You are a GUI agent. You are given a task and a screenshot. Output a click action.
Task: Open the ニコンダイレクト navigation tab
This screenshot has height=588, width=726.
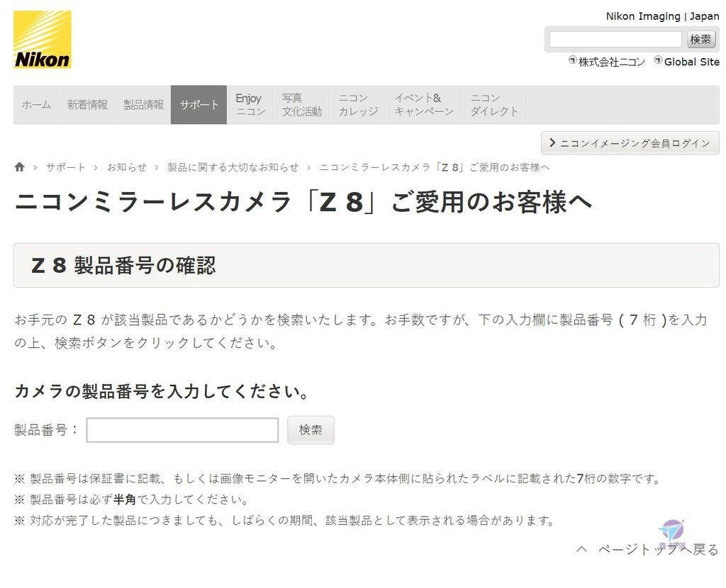494,105
